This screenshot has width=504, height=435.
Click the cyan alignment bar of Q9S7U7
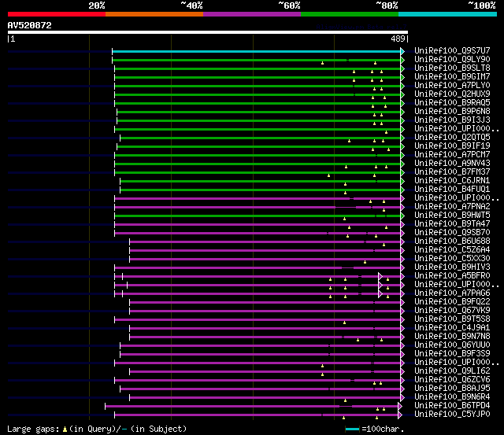[257, 51]
